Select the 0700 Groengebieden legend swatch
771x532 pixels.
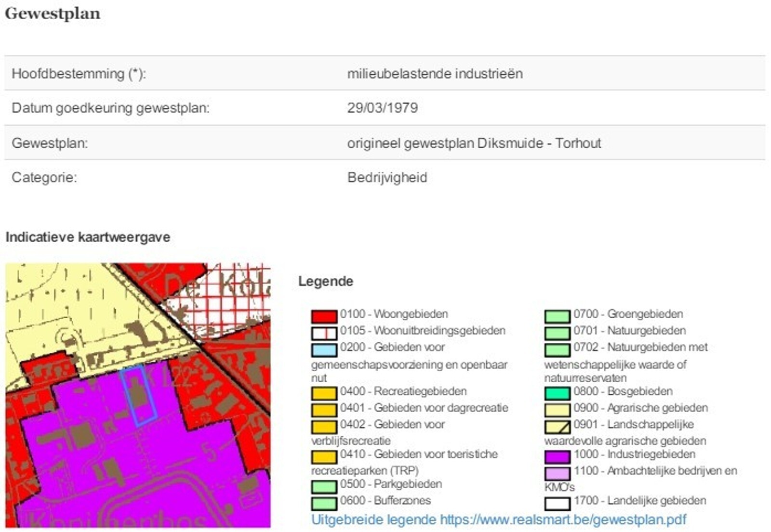tap(557, 316)
